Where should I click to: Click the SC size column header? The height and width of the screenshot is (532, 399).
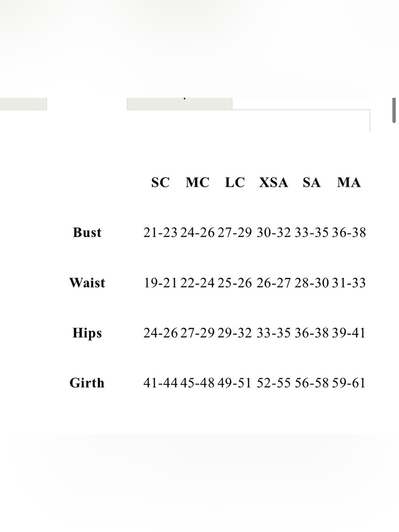(160, 182)
